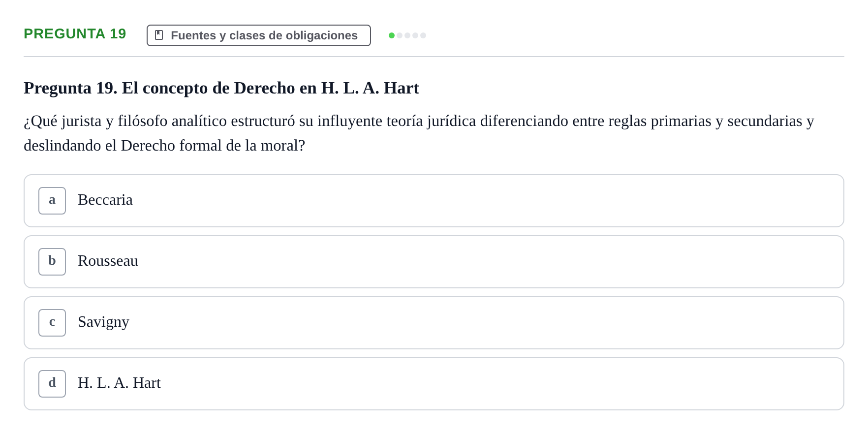Click the letter 'a' badge
The height and width of the screenshot is (434, 868).
coord(52,201)
